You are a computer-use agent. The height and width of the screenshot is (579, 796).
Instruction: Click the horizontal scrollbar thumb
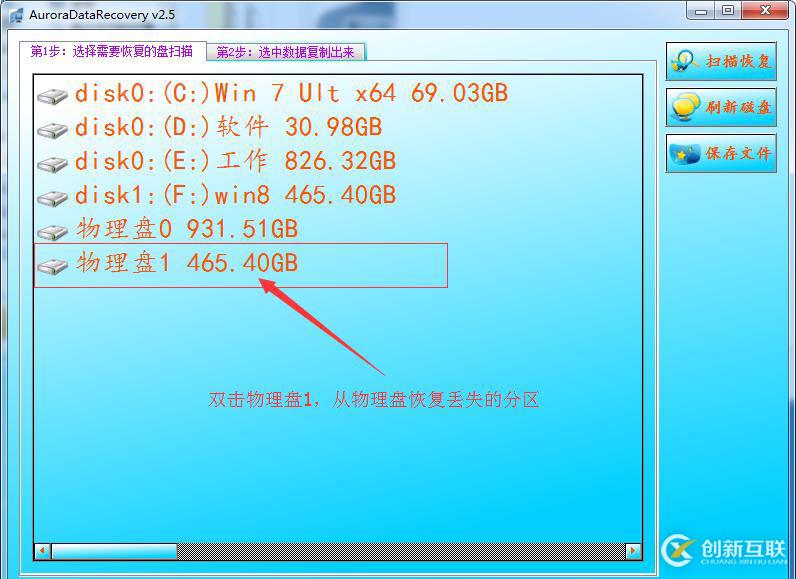pos(114,551)
